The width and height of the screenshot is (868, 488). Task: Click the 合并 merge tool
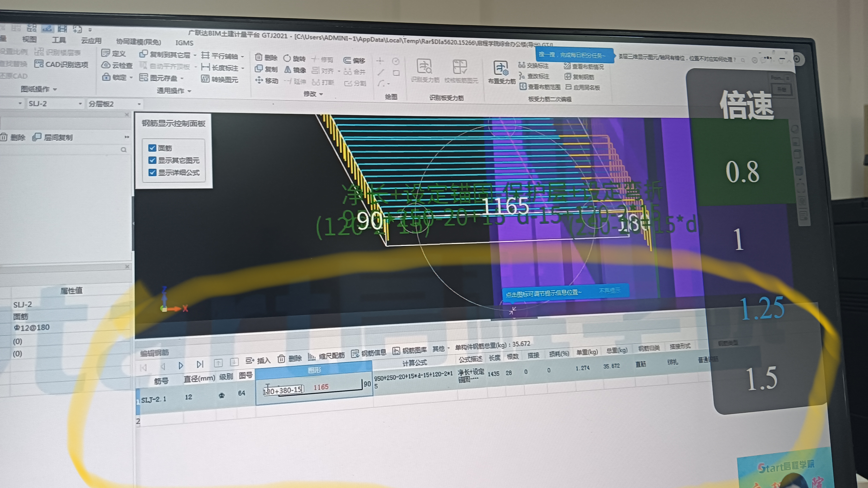tap(354, 72)
